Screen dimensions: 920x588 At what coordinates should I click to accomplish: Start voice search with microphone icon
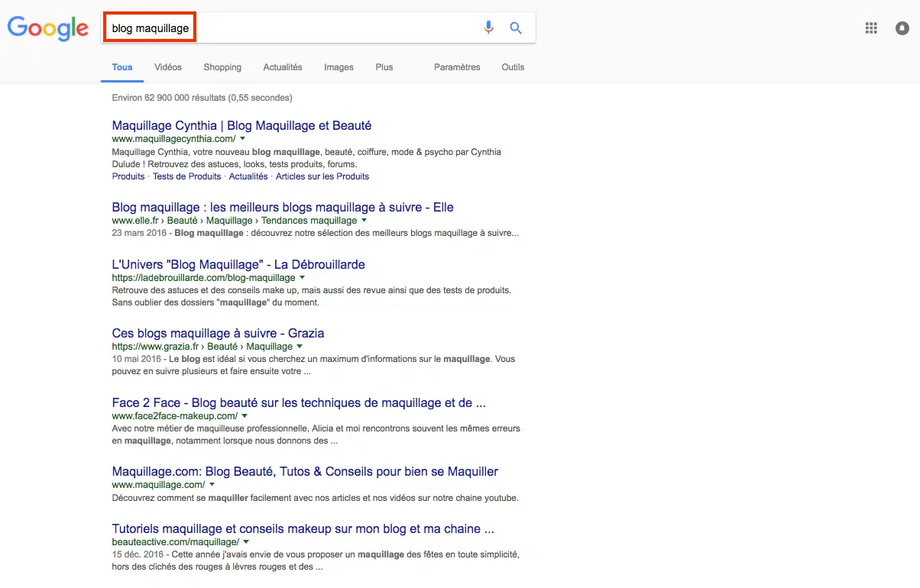(x=488, y=28)
